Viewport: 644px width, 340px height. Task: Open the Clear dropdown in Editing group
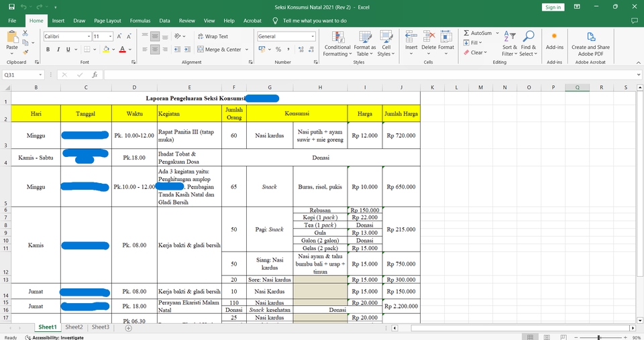point(475,52)
